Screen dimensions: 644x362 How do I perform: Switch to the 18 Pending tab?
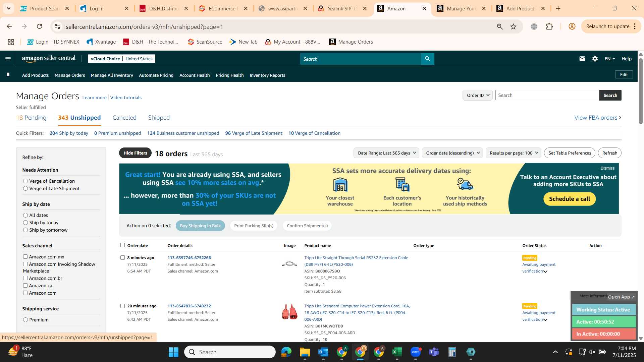point(31,118)
